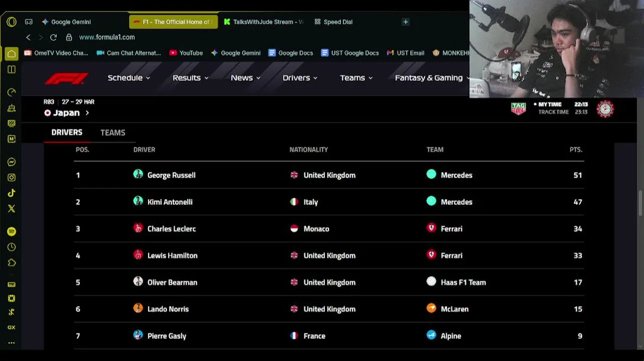644x361 pixels.
Task: Click the Monaco nationality text
Action: click(316, 229)
